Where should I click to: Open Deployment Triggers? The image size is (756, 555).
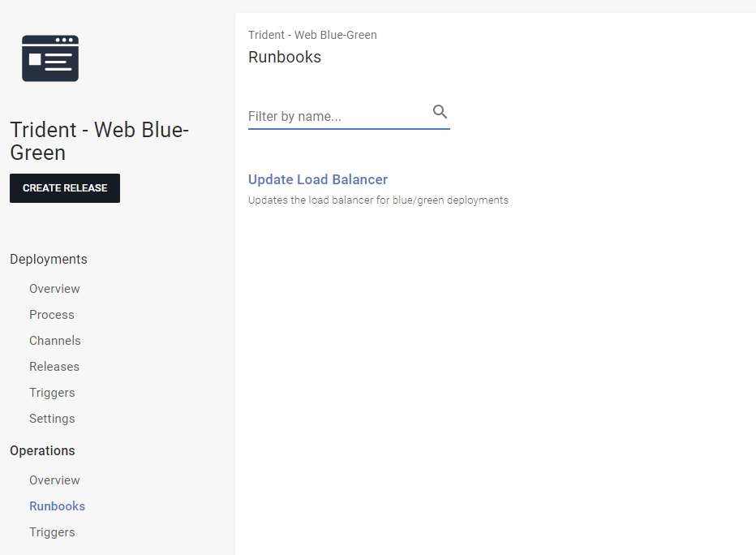tap(52, 392)
